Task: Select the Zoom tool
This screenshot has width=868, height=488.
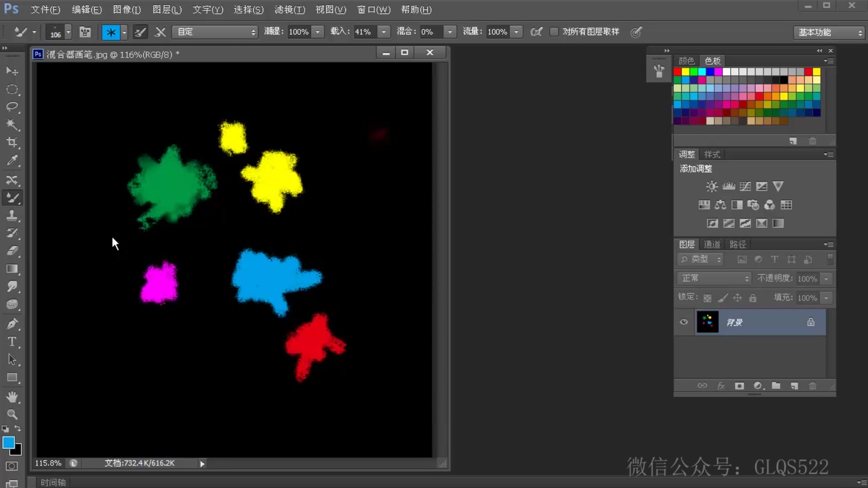Action: click(x=12, y=414)
